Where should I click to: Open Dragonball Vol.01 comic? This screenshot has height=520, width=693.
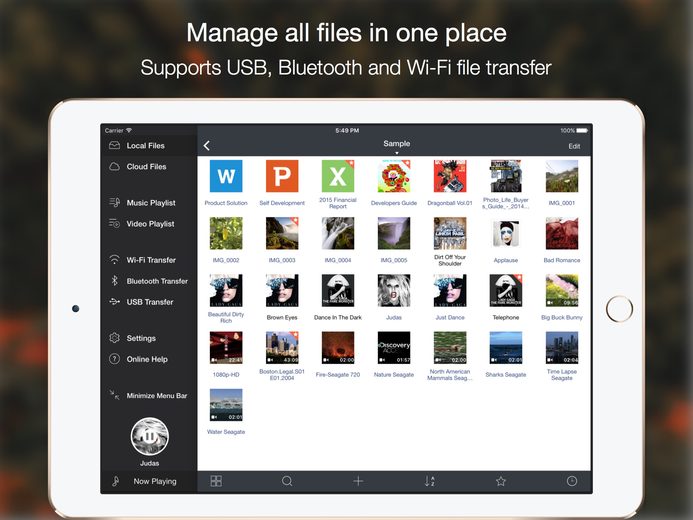coord(450,176)
